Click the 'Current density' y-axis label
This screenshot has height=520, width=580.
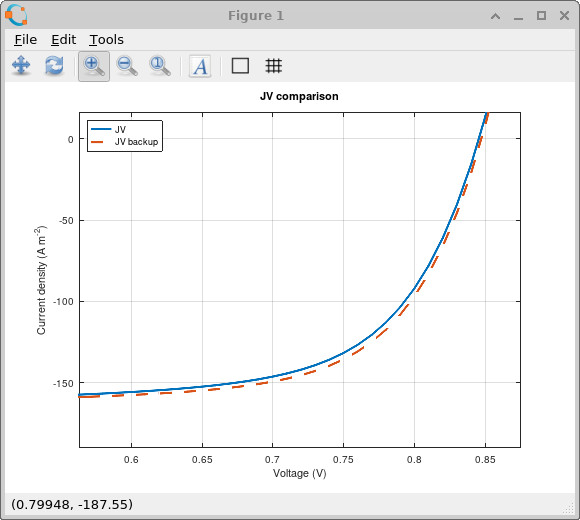click(41, 280)
